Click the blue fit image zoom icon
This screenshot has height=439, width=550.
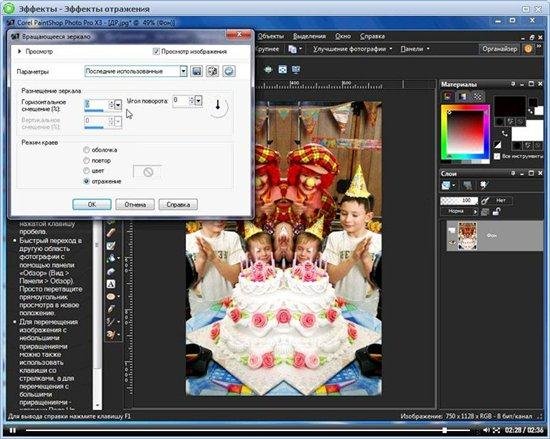pyautogui.click(x=282, y=69)
